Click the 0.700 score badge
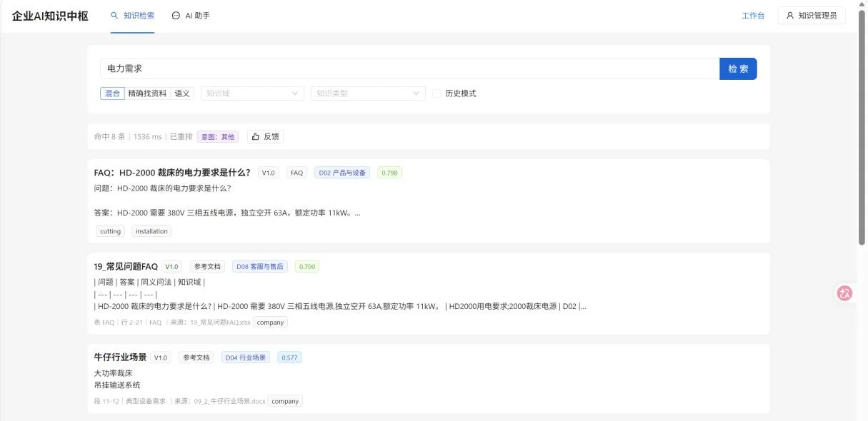 (x=307, y=267)
